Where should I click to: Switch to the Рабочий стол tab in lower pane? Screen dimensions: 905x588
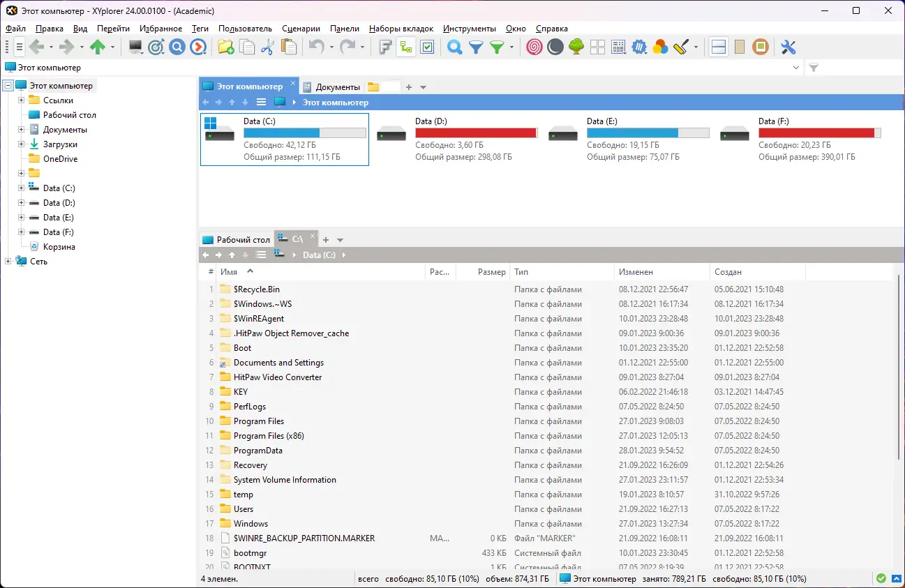click(x=236, y=240)
